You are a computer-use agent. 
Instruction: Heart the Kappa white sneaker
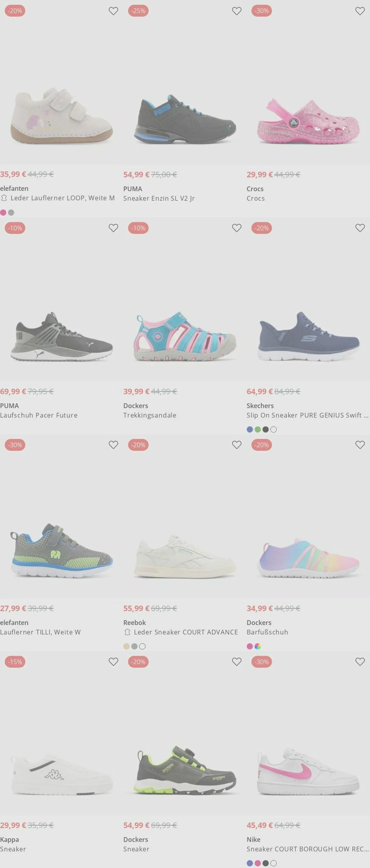[x=113, y=662]
